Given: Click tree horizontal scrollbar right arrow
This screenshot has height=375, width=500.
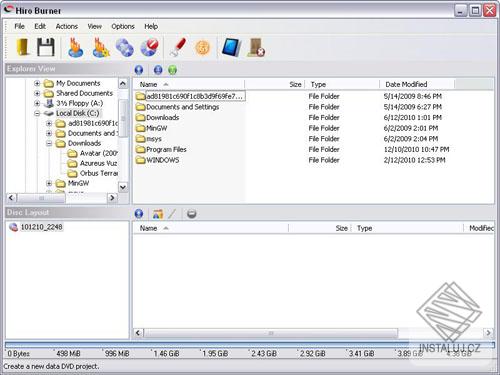Looking at the screenshot, I should 112,198.
